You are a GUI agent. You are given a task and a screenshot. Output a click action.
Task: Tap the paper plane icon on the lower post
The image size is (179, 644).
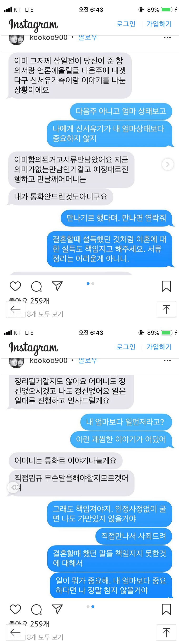click(57, 609)
